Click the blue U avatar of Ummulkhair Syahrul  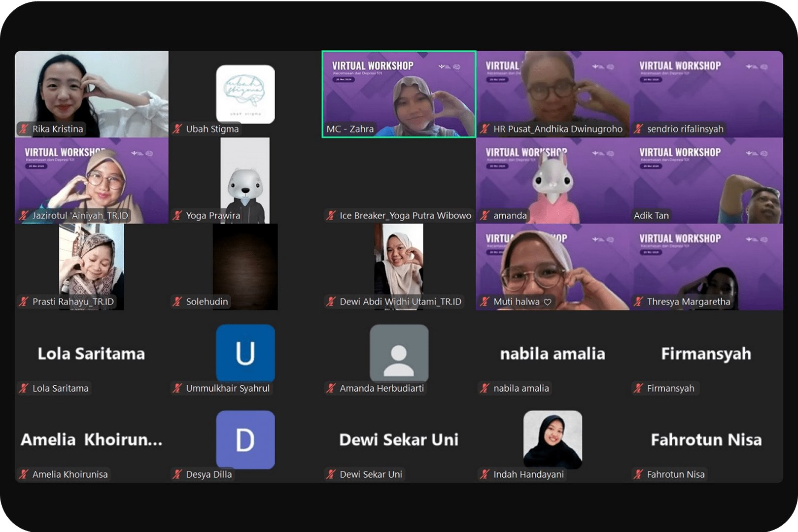245,353
